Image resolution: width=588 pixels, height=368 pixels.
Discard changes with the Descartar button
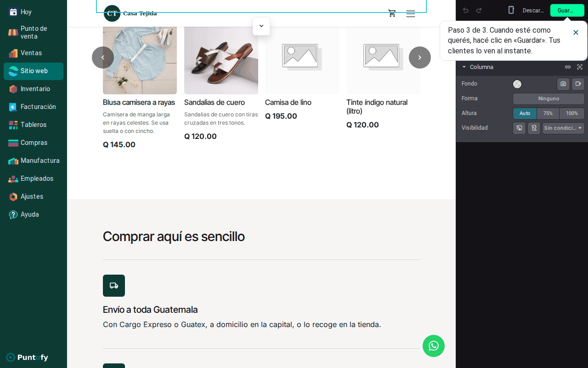(x=533, y=10)
